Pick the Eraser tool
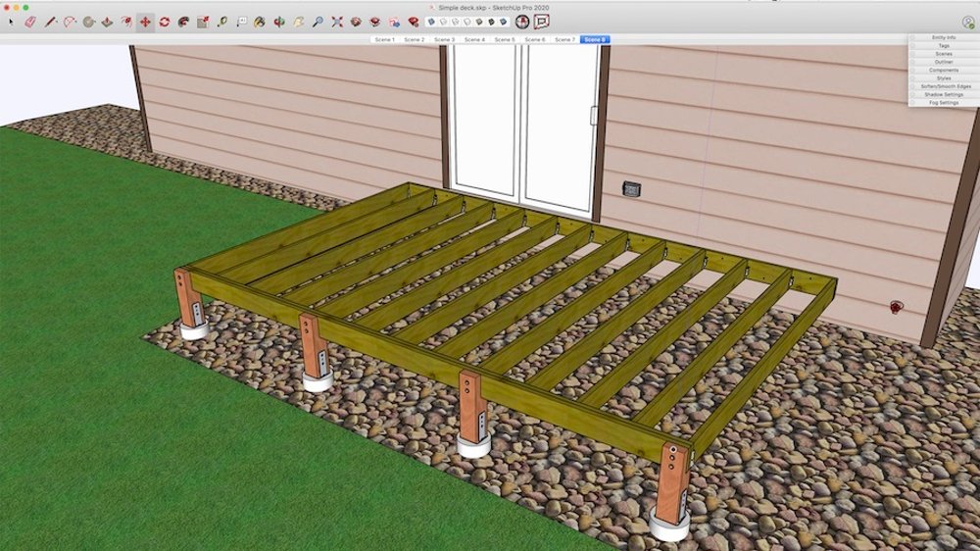The width and height of the screenshot is (980, 551). [x=29, y=22]
